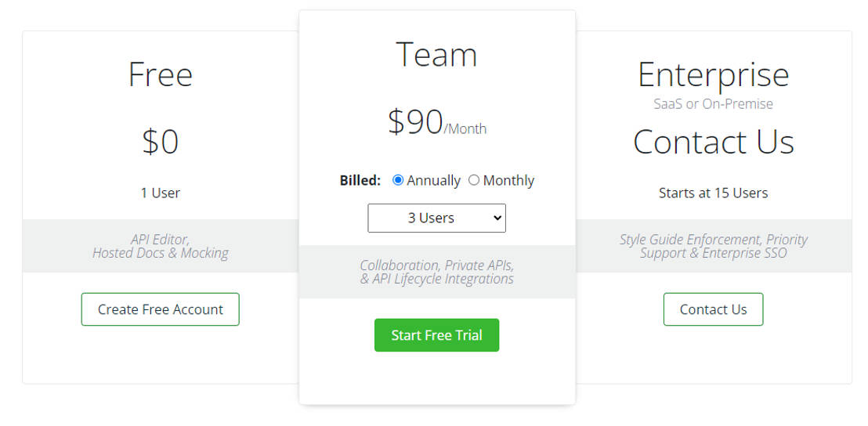Image resolution: width=868 pixels, height=426 pixels.
Task: Click the 1 User text
Action: click(161, 193)
